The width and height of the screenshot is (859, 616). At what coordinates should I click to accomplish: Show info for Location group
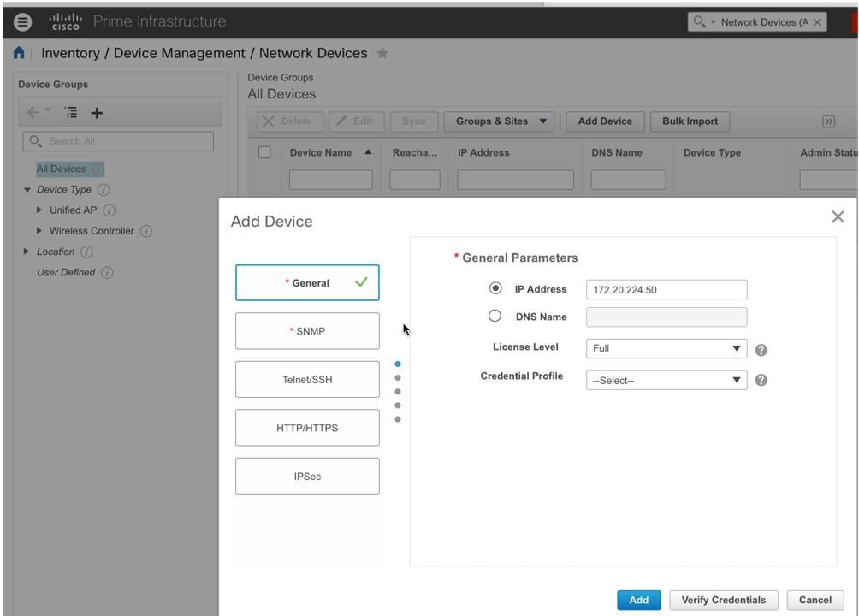[86, 252]
